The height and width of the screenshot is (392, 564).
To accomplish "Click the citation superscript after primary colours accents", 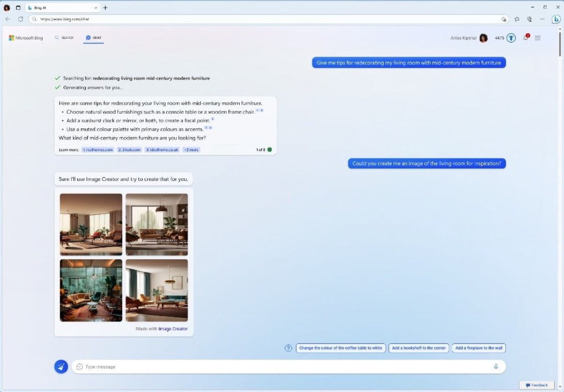I will point(208,127).
